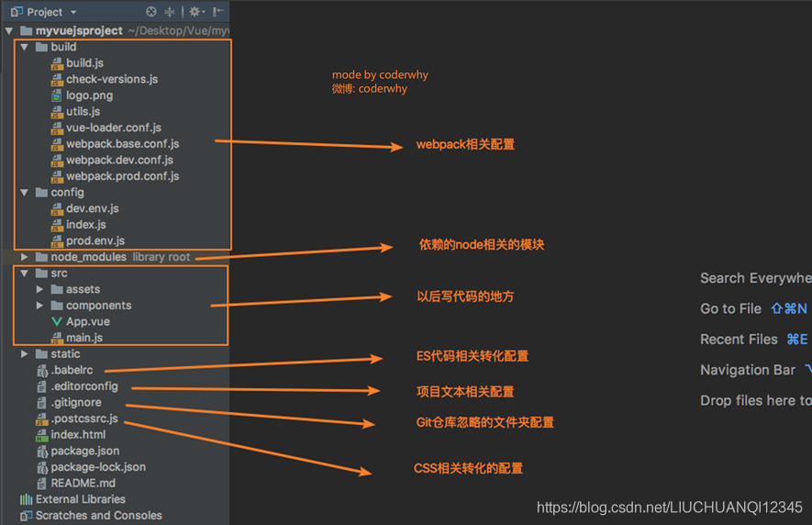Click the myvuejsproject root name
812x525 pixels.
(x=79, y=30)
